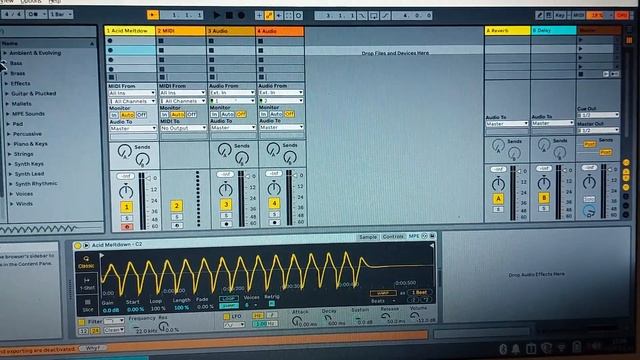Open the 4 / 4 time signature field
This screenshot has width=640, height=360.
click(12, 14)
